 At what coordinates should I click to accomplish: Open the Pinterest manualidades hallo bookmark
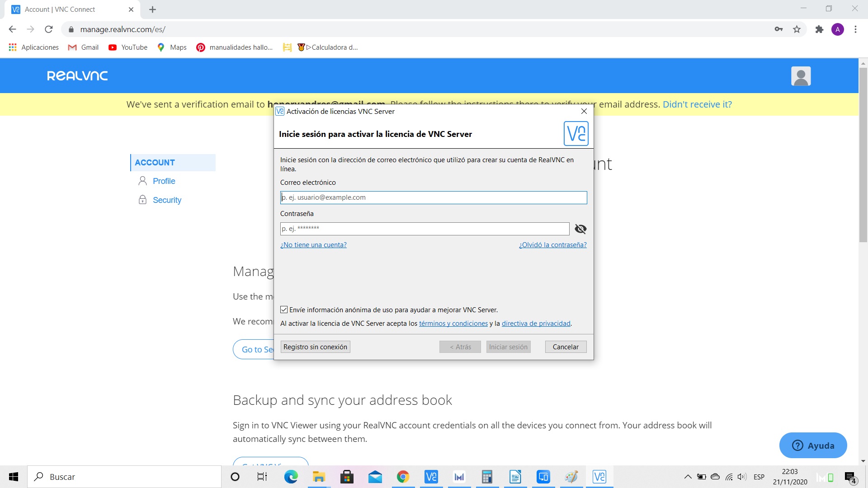tap(234, 47)
